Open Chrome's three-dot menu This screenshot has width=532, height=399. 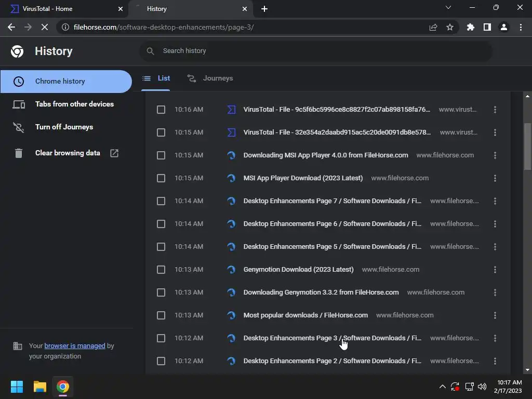pos(521,27)
